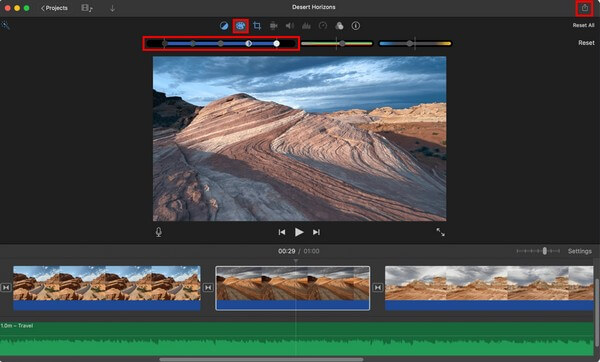Open the Color Balance controls
Screen dimensions: 600x362
[224, 26]
